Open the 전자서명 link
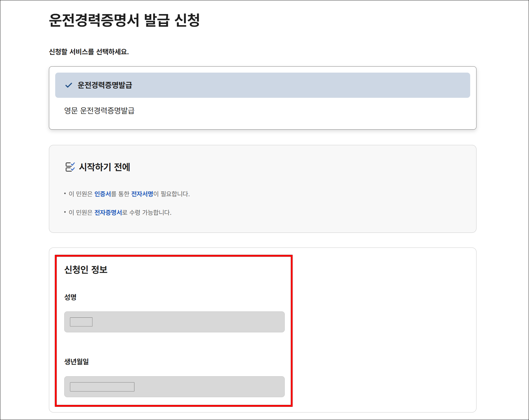The height and width of the screenshot is (420, 529). tap(142, 194)
